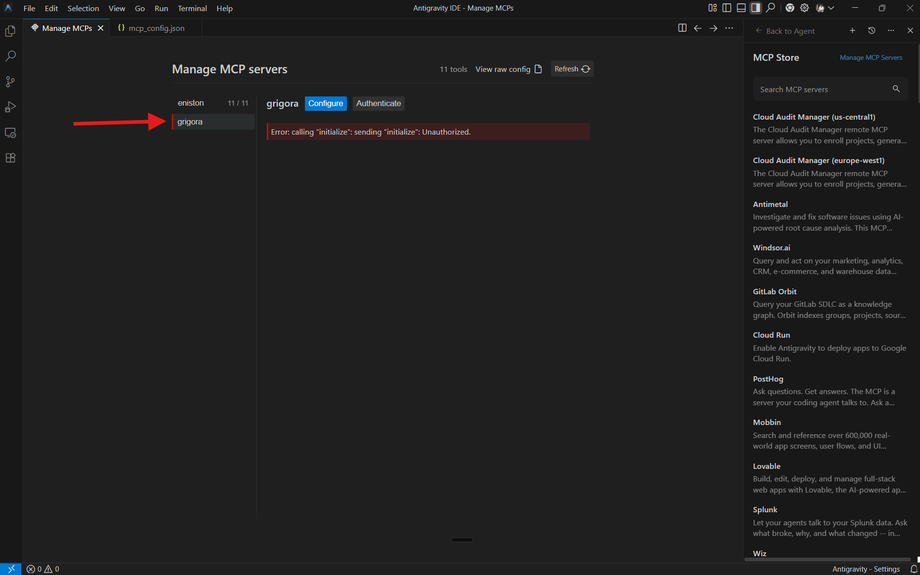Split the editor to the right
Viewport: 920px width, 575px height.
(x=682, y=28)
